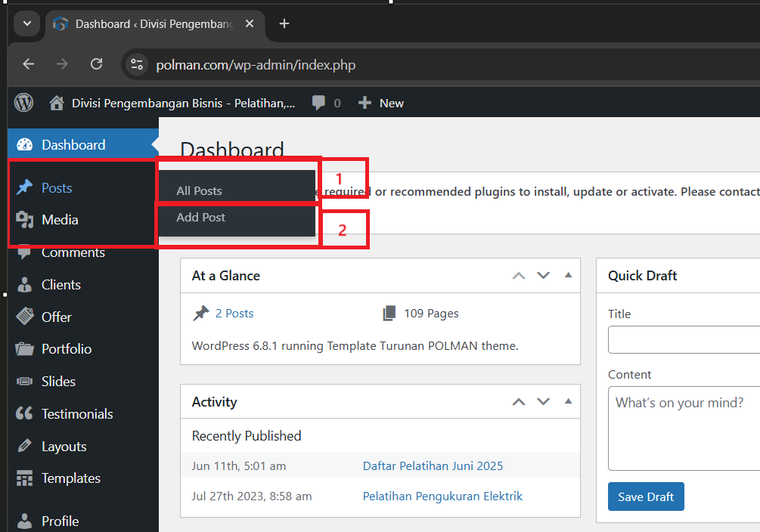Reload the current page
The height and width of the screenshot is (532, 760).
point(97,64)
